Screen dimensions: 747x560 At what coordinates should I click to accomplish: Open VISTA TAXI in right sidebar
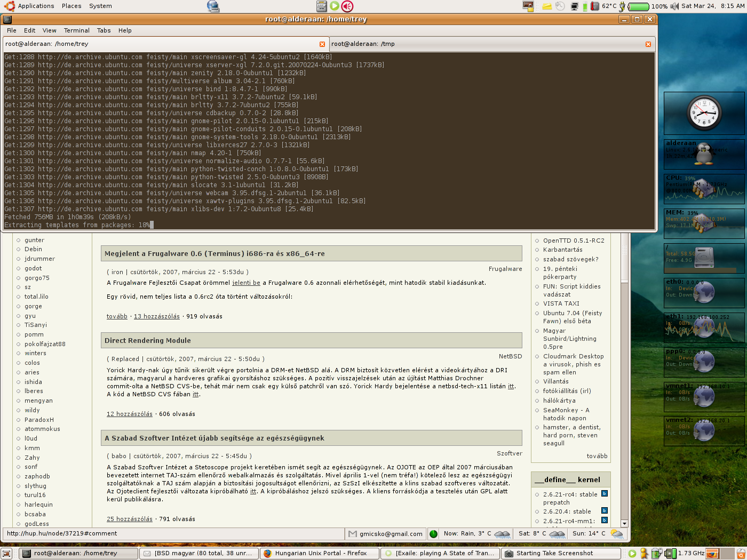(561, 303)
